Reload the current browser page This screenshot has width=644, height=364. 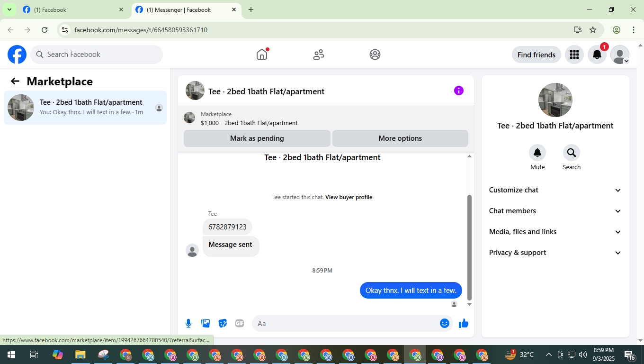coord(45,30)
